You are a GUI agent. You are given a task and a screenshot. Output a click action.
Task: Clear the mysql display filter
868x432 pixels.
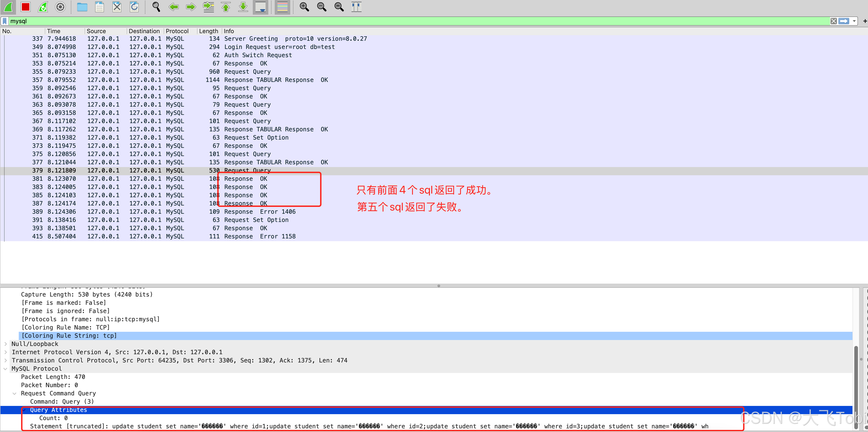[x=834, y=21]
